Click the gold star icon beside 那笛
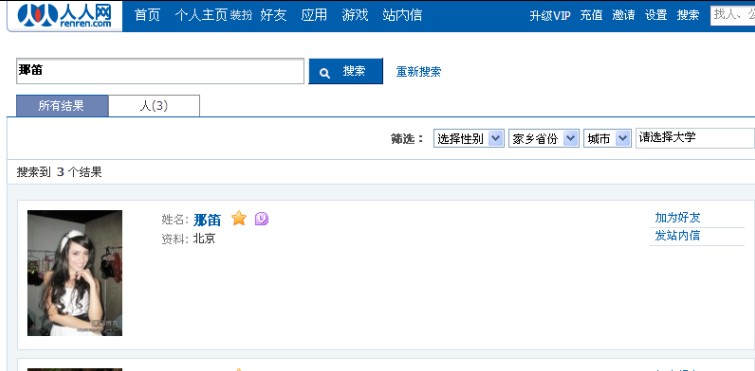Image resolution: width=755 pixels, height=371 pixels. click(x=239, y=218)
